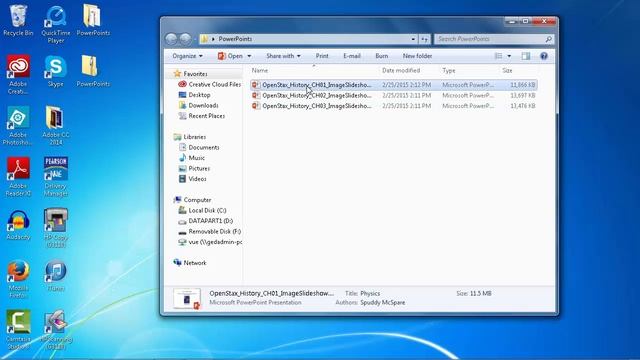This screenshot has width=640, height=360.
Task: Sort files by Type column header
Action: point(449,70)
